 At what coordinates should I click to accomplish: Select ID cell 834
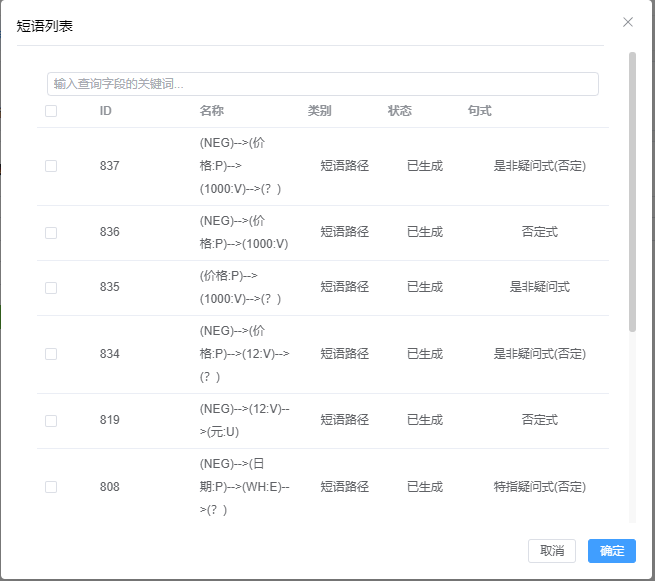tap(109, 354)
